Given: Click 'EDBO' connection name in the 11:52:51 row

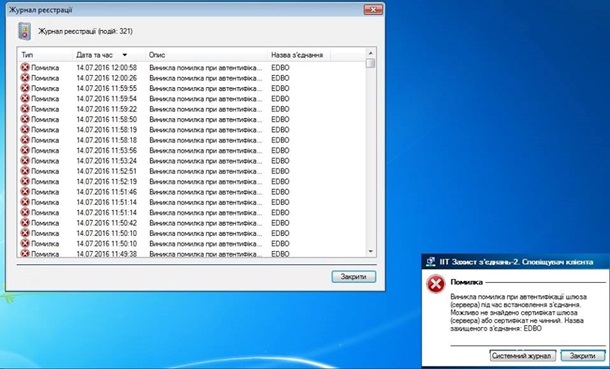Looking at the screenshot, I should coord(280,171).
